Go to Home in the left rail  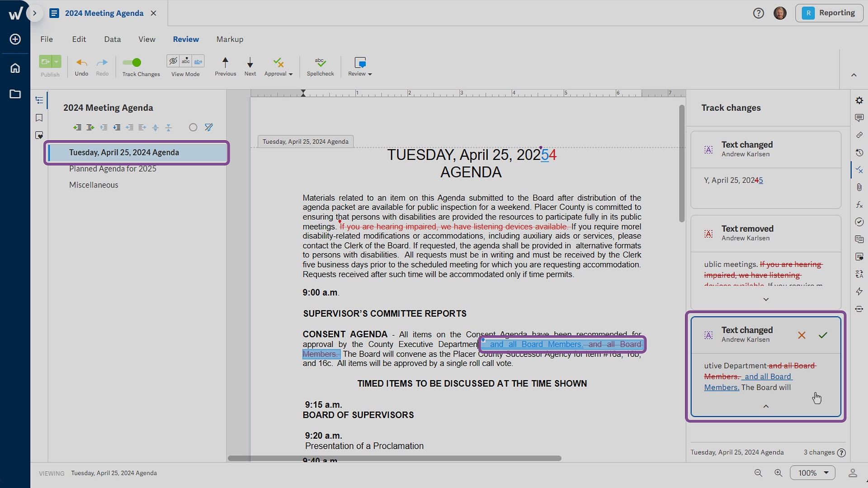pyautogui.click(x=15, y=68)
